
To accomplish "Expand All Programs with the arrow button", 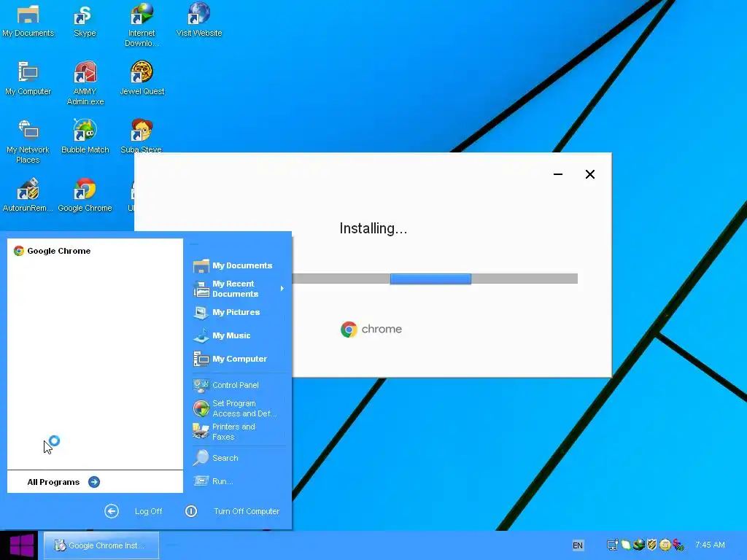I will point(94,482).
